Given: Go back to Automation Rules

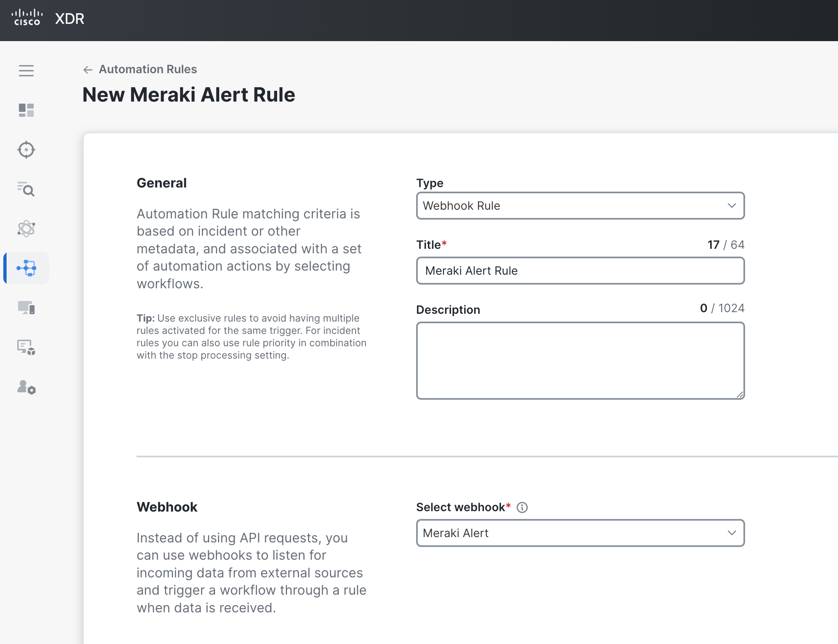Looking at the screenshot, I should pyautogui.click(x=148, y=69).
